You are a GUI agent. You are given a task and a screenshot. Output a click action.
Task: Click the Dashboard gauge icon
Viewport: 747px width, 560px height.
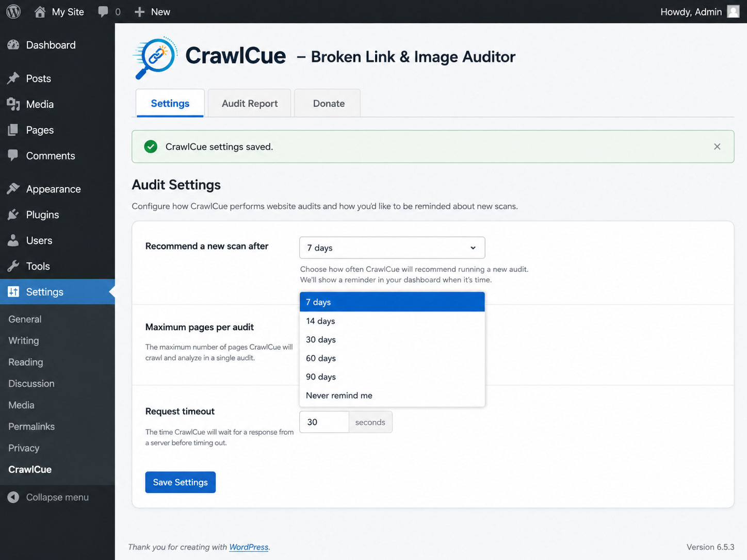13,45
